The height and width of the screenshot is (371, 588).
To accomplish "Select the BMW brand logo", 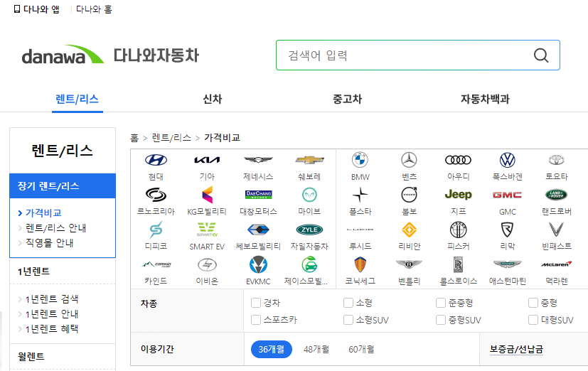I will pyautogui.click(x=360, y=160).
